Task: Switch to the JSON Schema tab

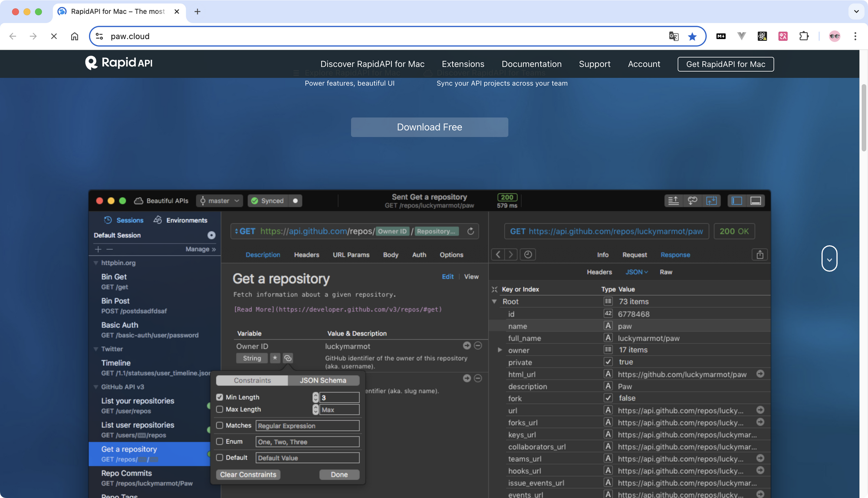Action: (x=323, y=380)
